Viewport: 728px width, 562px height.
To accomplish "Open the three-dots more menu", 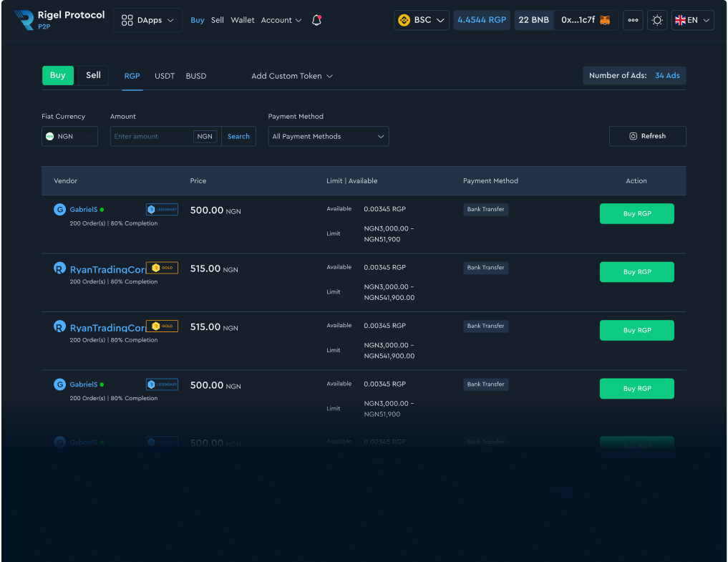I will 633,20.
